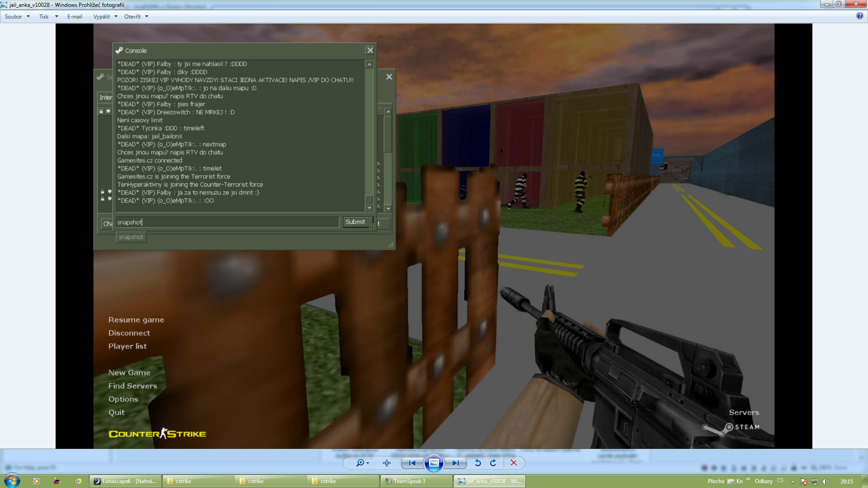Click Find Servers in the game menu
This screenshot has height=488, width=868.
[132, 386]
